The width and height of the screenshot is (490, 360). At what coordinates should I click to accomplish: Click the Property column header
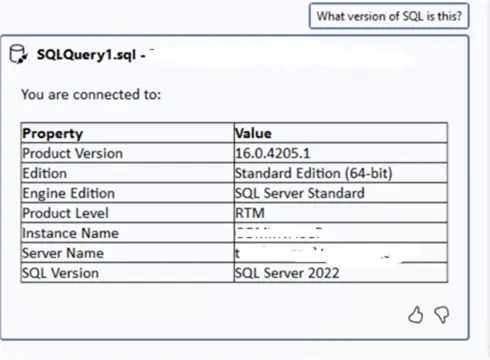coord(127,133)
